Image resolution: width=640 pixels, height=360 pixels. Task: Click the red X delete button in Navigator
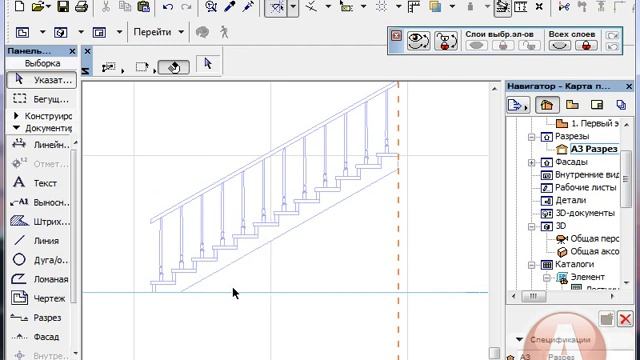tap(625, 319)
